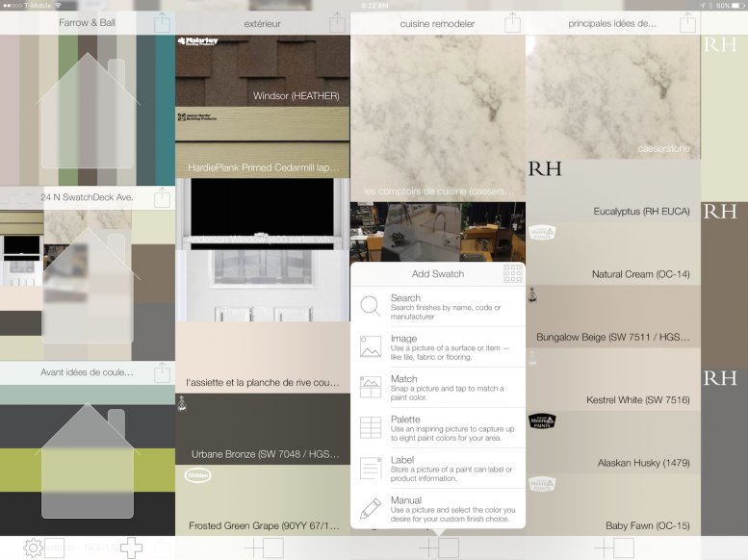Image resolution: width=748 pixels, height=560 pixels.
Task: Select Frosted Green Grape swatch
Action: 263,500
